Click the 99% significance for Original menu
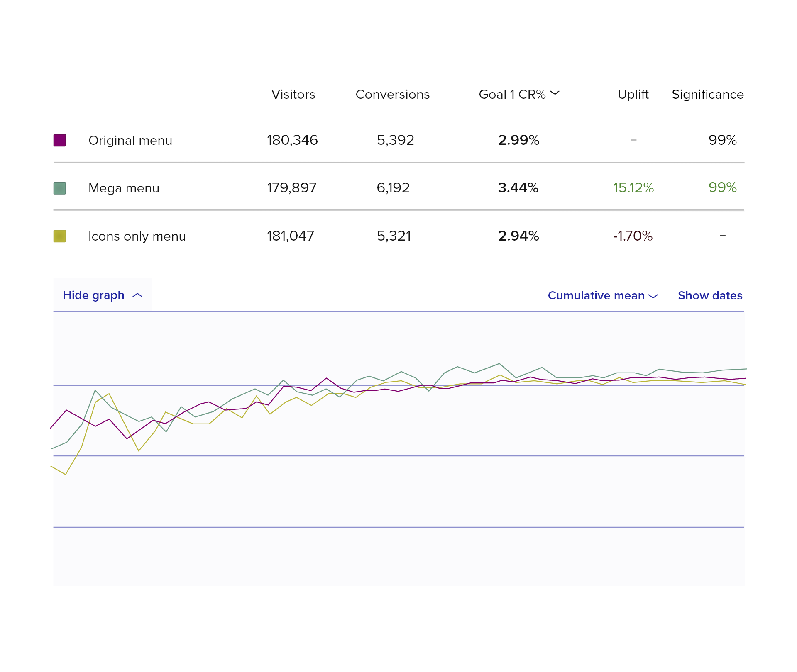 [x=723, y=140]
